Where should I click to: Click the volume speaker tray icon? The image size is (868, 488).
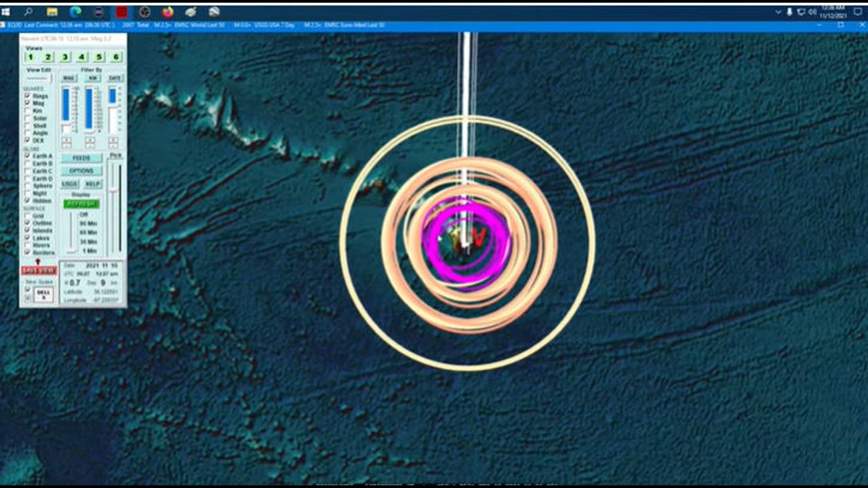pos(812,12)
